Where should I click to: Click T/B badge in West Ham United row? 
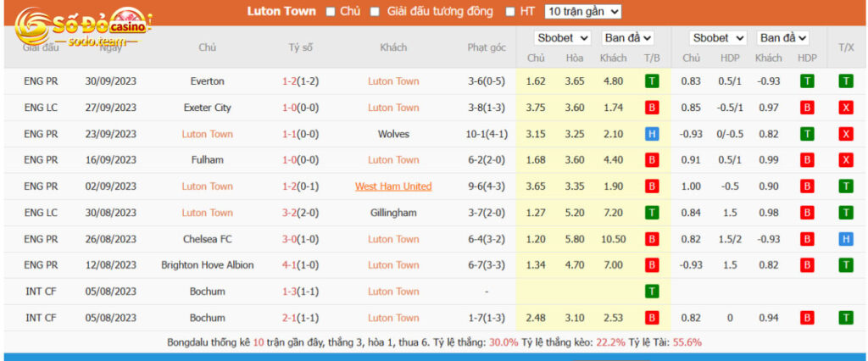(x=652, y=186)
